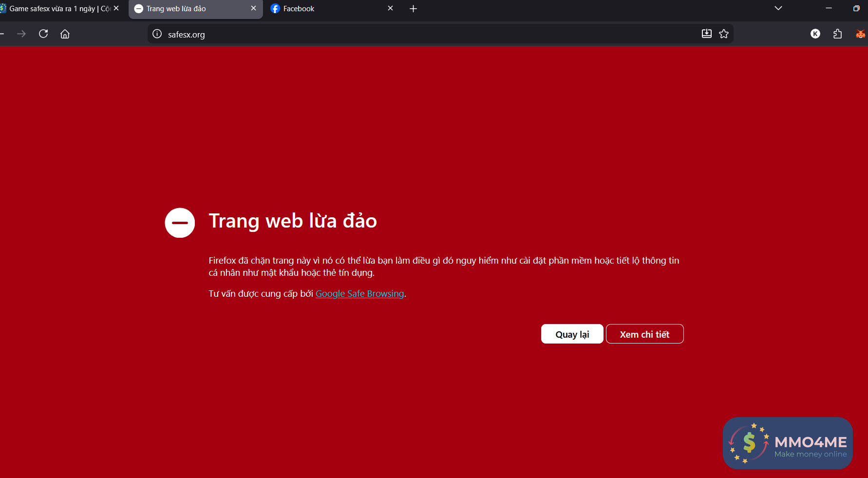Close the Facebook tab
Image resolution: width=868 pixels, height=478 pixels.
click(x=390, y=8)
